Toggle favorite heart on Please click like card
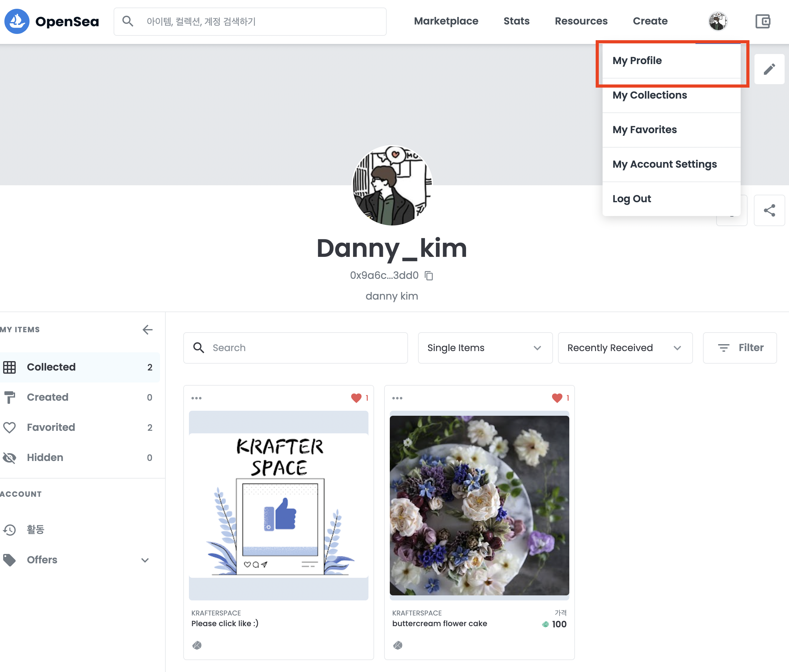789x672 pixels. click(356, 398)
